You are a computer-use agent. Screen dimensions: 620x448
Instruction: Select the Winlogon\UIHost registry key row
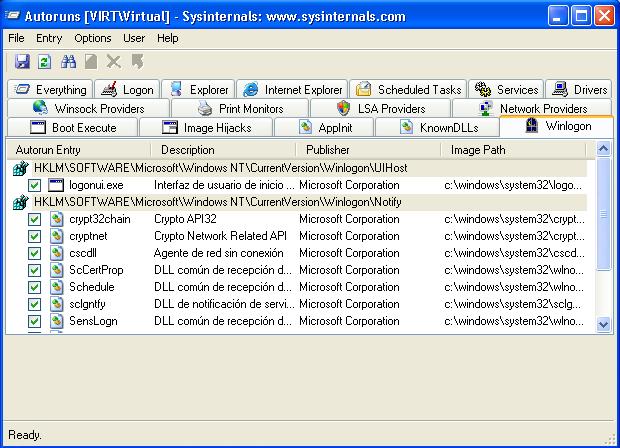coord(299,168)
